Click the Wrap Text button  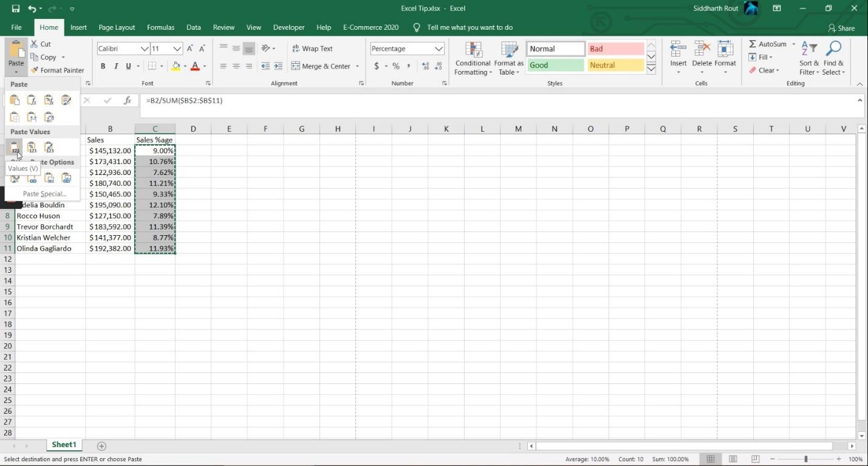[312, 49]
